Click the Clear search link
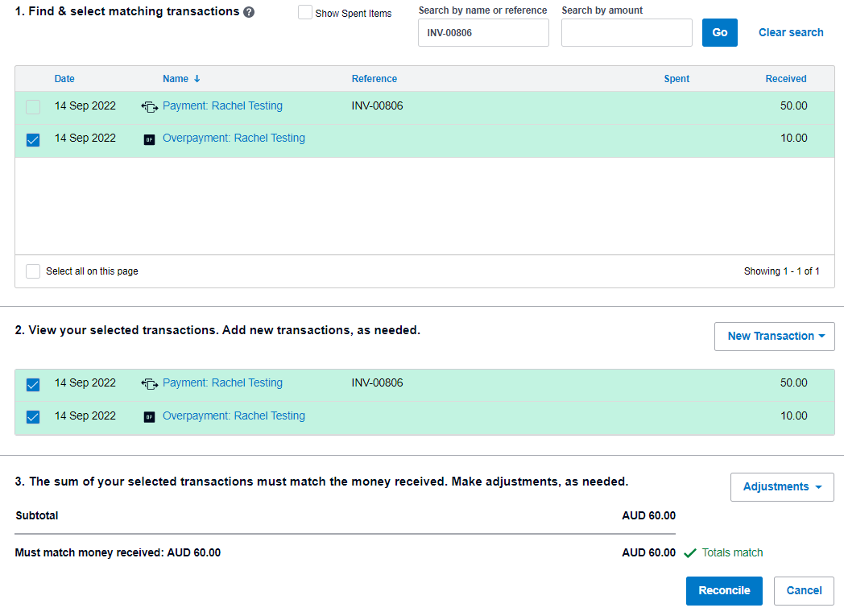 click(x=791, y=33)
